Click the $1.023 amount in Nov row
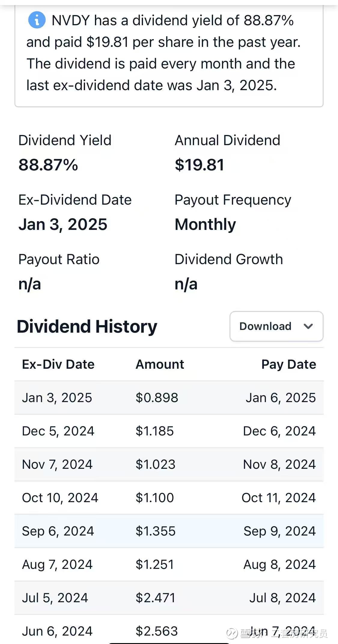 click(x=155, y=464)
